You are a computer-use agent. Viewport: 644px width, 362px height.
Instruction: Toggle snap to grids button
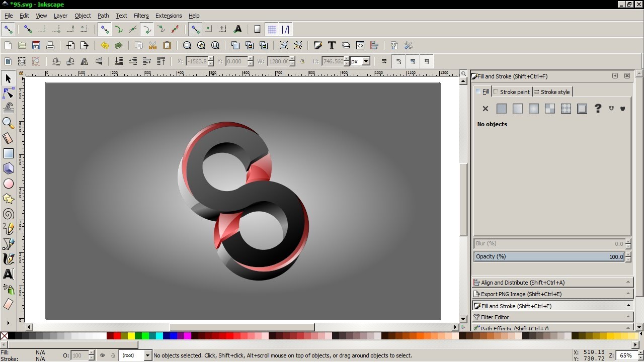pos(272,29)
